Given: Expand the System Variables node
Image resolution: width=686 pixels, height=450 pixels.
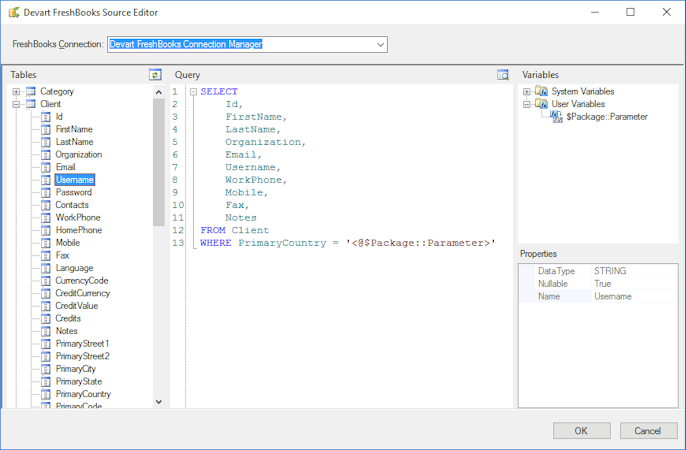Looking at the screenshot, I should (x=527, y=92).
